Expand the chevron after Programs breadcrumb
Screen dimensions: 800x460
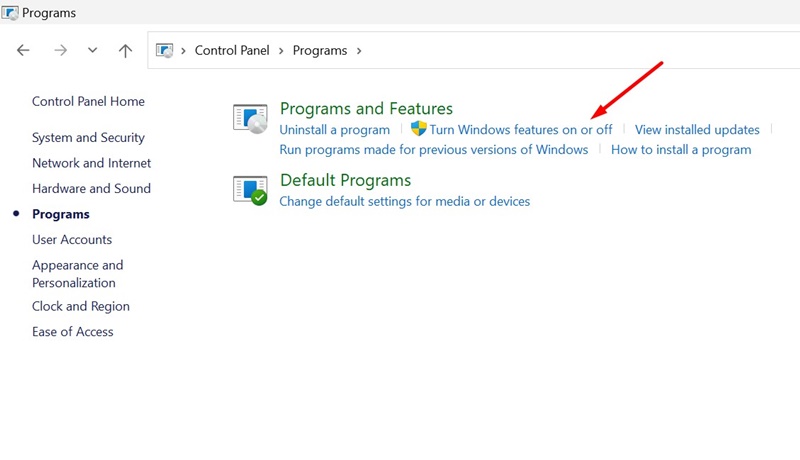click(x=359, y=51)
